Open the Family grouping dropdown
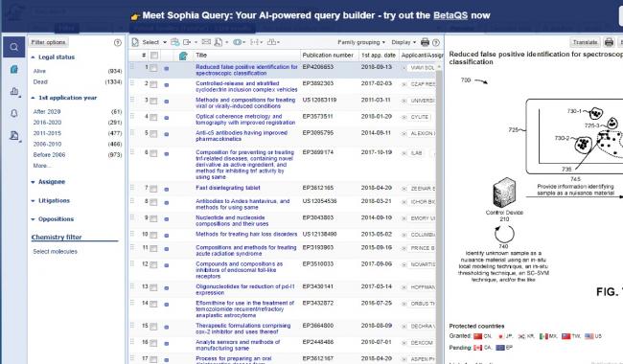 click(361, 42)
